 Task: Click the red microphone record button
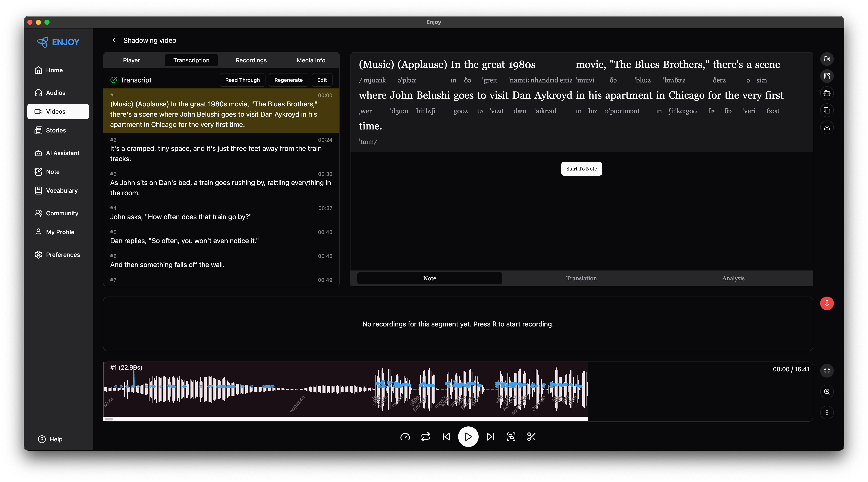point(827,303)
